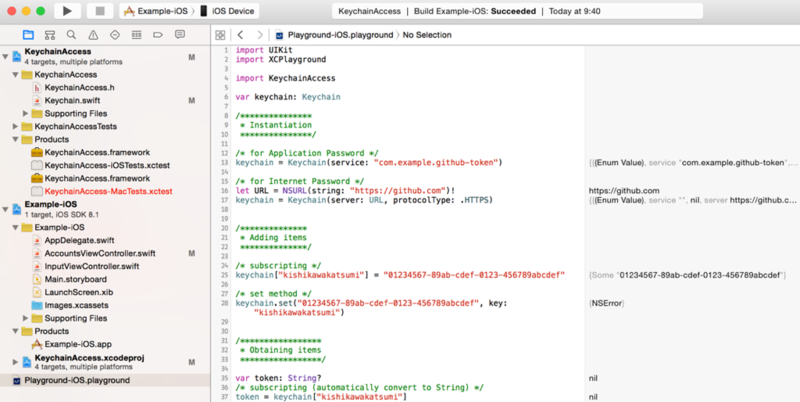Click the Example-iOS project icon
This screenshot has width=800, height=402.
[x=17, y=209]
